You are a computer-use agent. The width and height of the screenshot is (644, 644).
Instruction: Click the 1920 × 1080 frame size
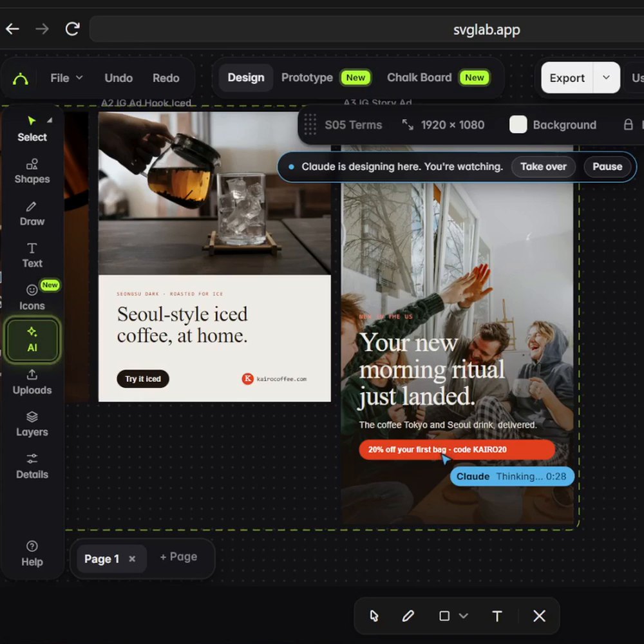(452, 124)
